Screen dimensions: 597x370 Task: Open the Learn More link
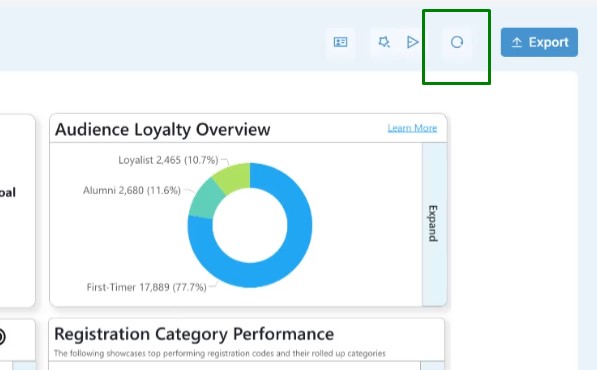(412, 128)
